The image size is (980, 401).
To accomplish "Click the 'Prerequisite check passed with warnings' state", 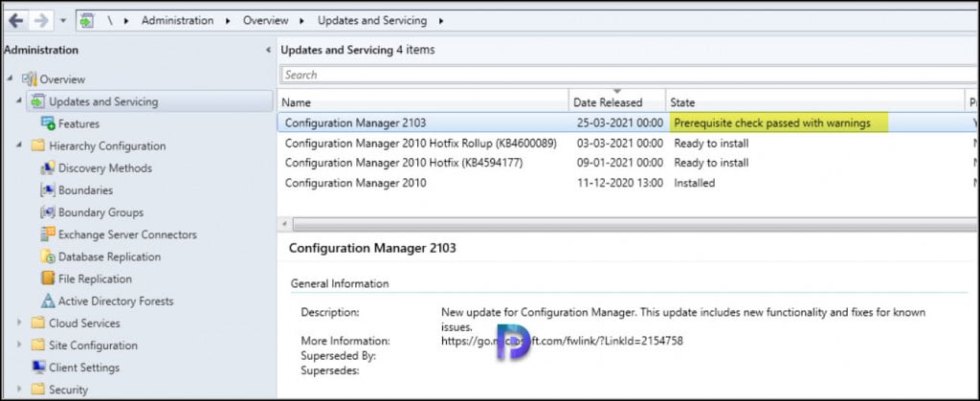I will tap(772, 123).
